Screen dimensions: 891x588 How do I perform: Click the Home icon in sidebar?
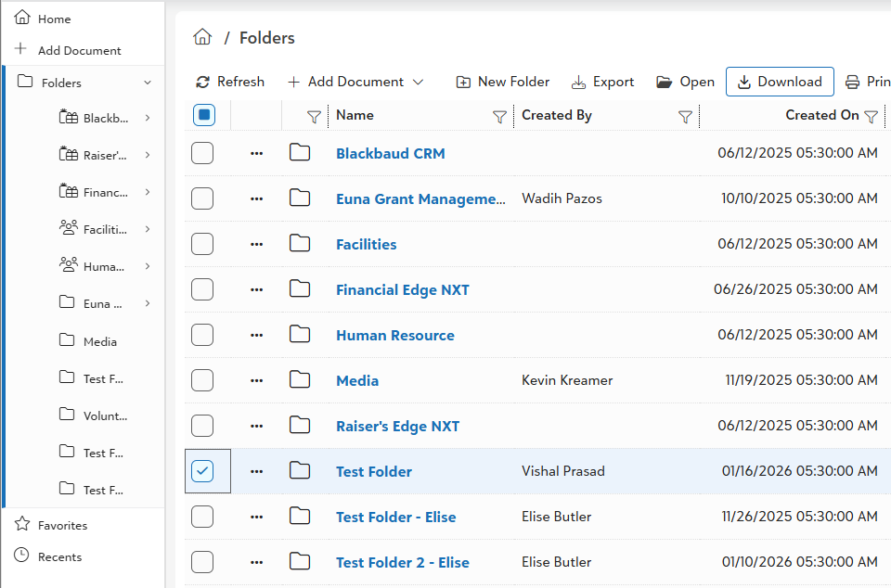[x=22, y=18]
